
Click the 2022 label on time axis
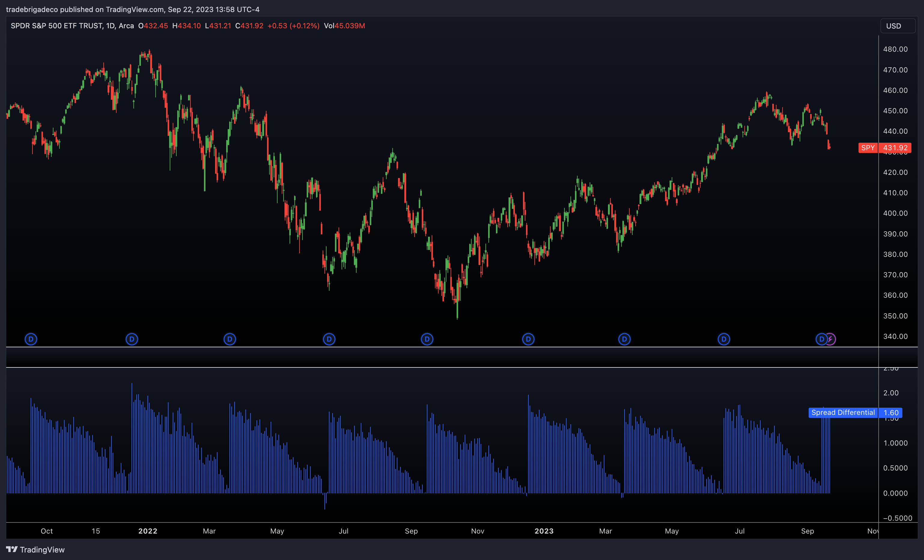[148, 531]
